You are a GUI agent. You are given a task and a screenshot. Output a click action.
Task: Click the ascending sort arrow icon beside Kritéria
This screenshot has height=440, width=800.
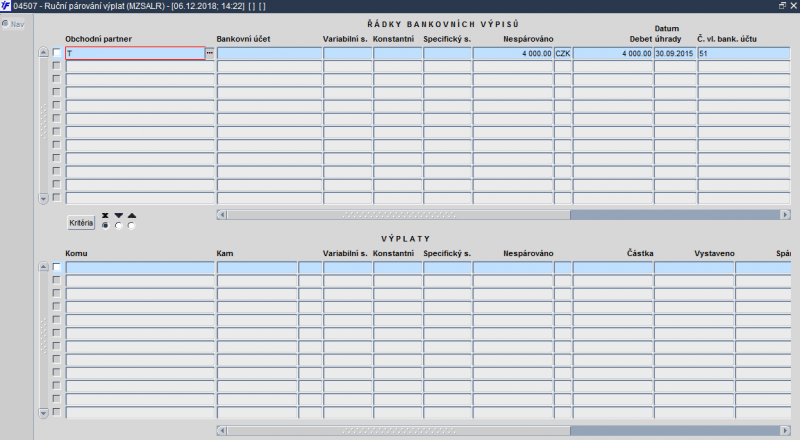pyautogui.click(x=132, y=215)
